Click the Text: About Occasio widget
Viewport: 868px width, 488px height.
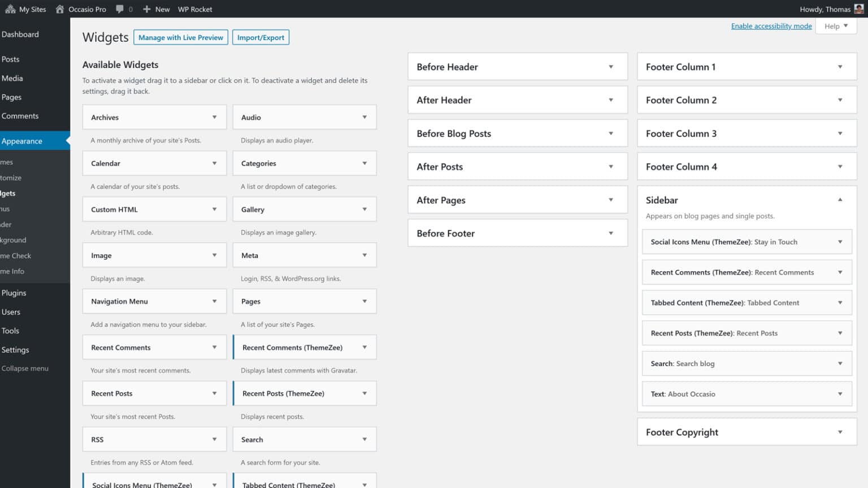(x=747, y=394)
